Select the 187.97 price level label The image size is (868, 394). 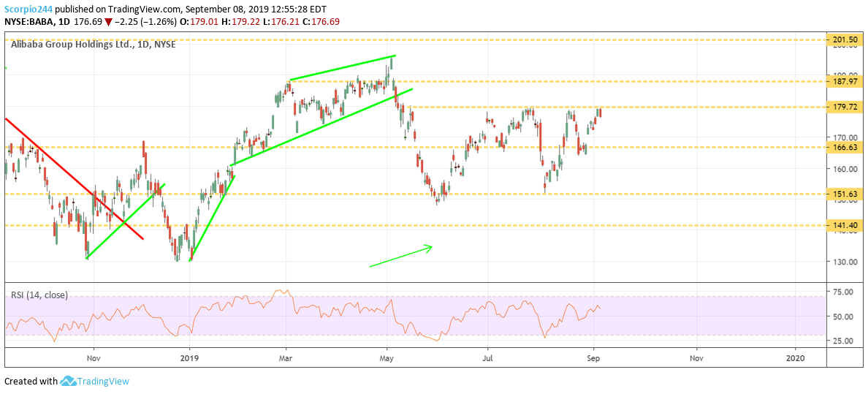pyautogui.click(x=845, y=81)
